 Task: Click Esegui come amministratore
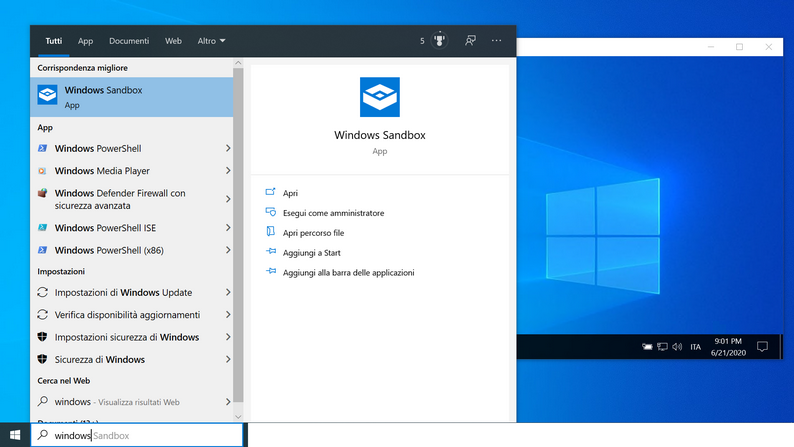coord(333,213)
